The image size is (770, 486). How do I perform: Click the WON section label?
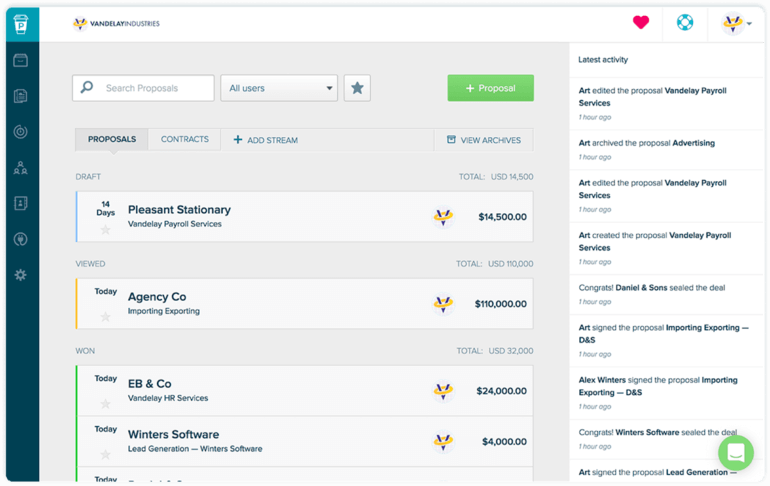(85, 351)
